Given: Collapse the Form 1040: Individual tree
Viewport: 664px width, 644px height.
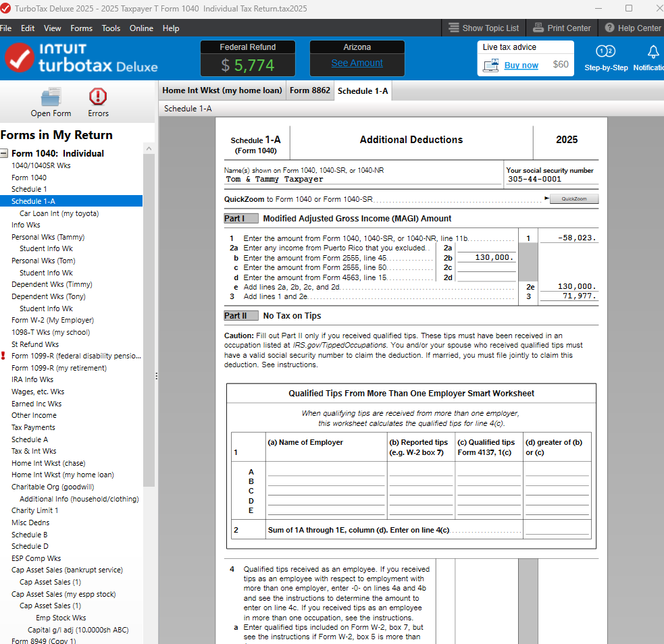Looking at the screenshot, I should (4, 153).
